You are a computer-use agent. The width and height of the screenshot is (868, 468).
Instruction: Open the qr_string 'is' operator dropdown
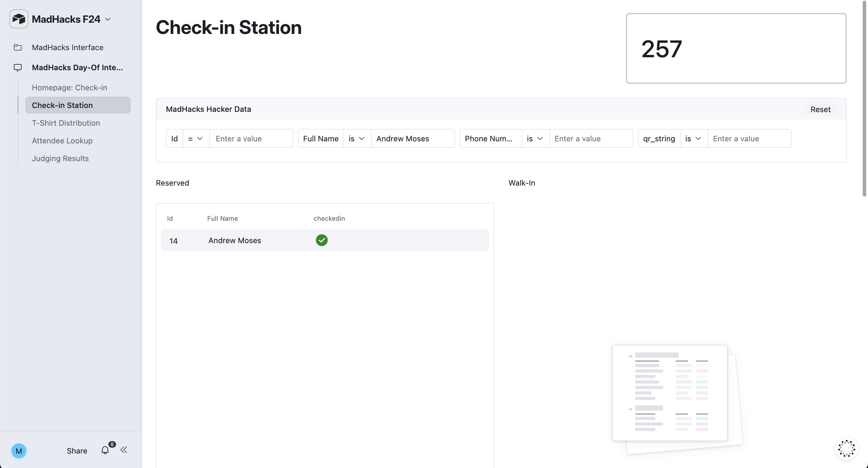pos(694,138)
